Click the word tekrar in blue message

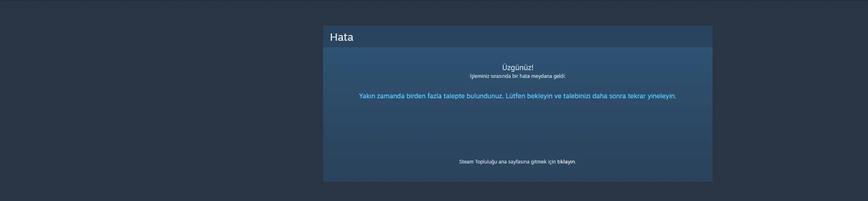pos(637,96)
